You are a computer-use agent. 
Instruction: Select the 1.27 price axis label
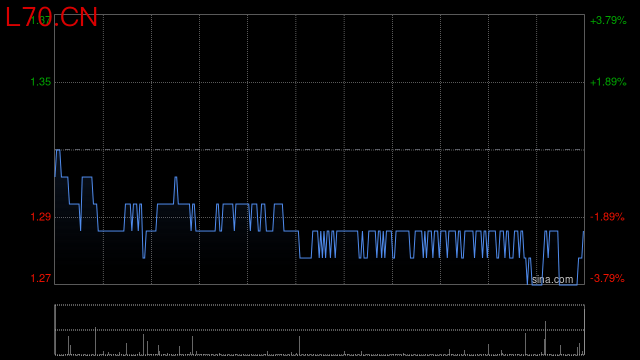tap(41, 278)
